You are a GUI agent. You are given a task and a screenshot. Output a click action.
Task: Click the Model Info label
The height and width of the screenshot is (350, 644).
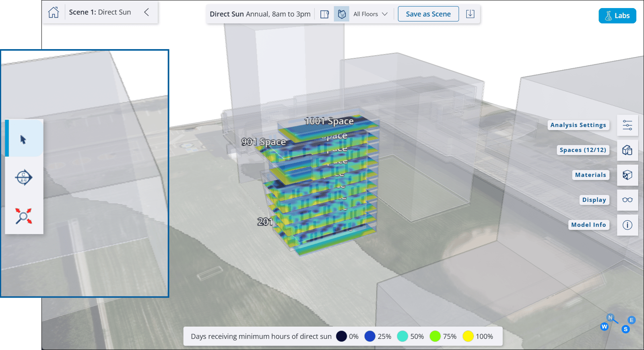click(x=588, y=225)
